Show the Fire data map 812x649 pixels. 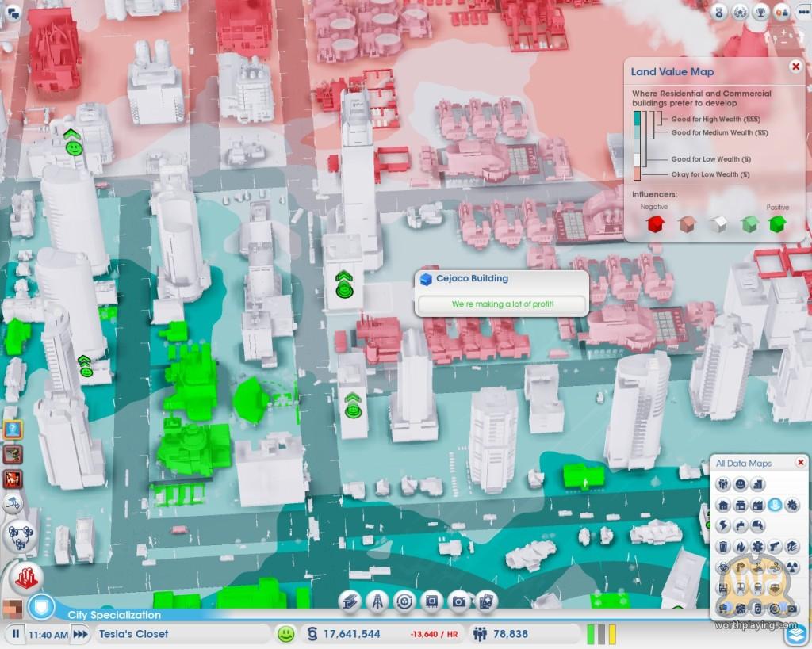[x=741, y=546]
